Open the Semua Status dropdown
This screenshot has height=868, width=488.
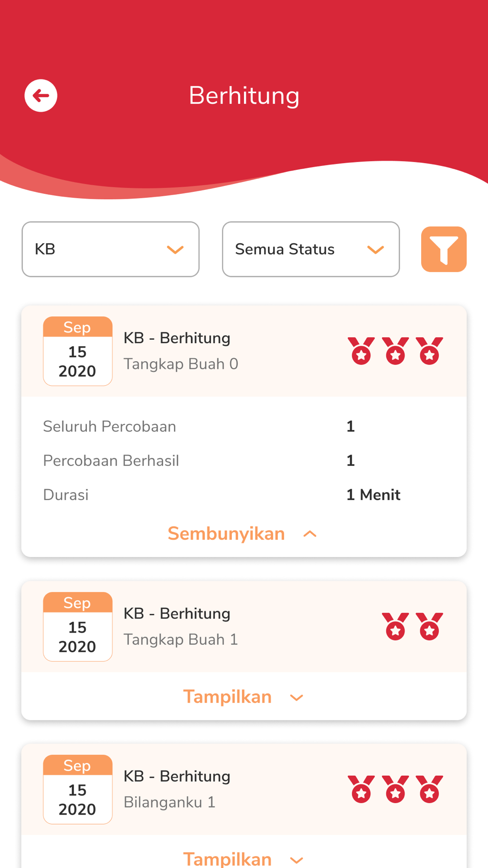(311, 249)
